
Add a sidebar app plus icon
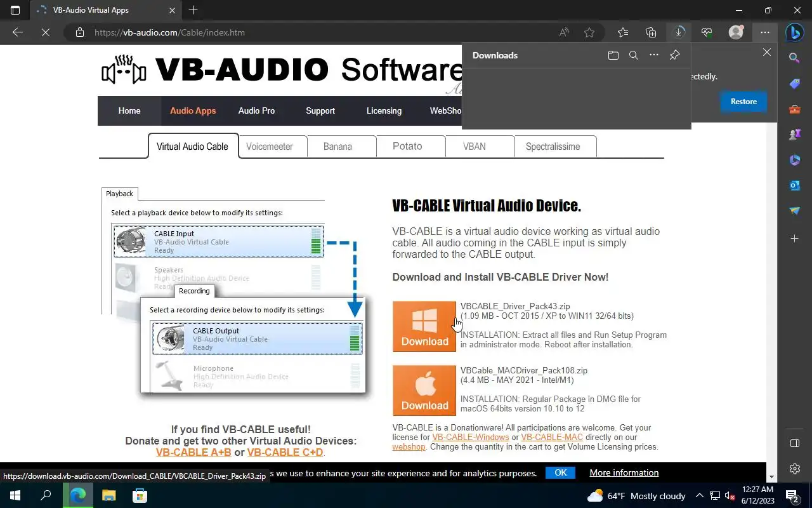[x=794, y=239]
